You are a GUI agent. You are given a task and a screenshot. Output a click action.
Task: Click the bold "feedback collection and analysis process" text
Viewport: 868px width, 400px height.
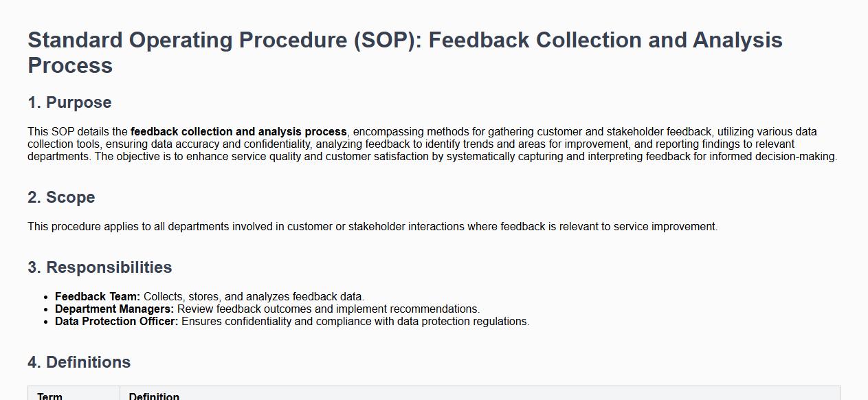(x=238, y=131)
